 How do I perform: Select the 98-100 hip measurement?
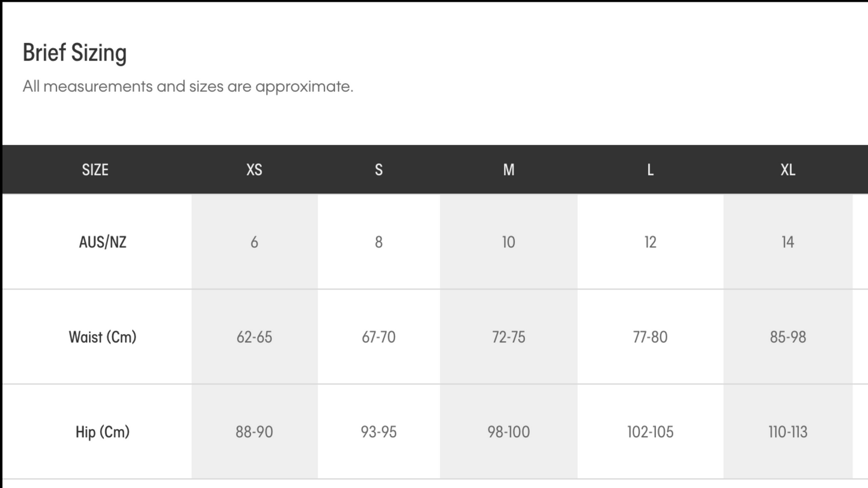[x=508, y=432]
